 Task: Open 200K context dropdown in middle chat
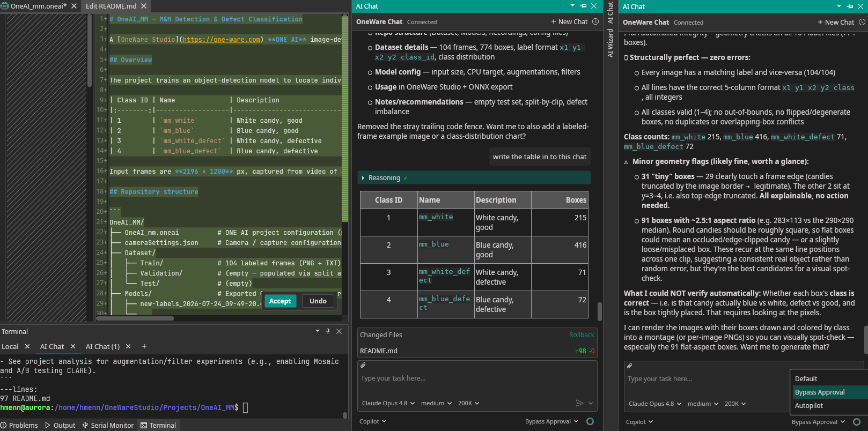[468, 403]
